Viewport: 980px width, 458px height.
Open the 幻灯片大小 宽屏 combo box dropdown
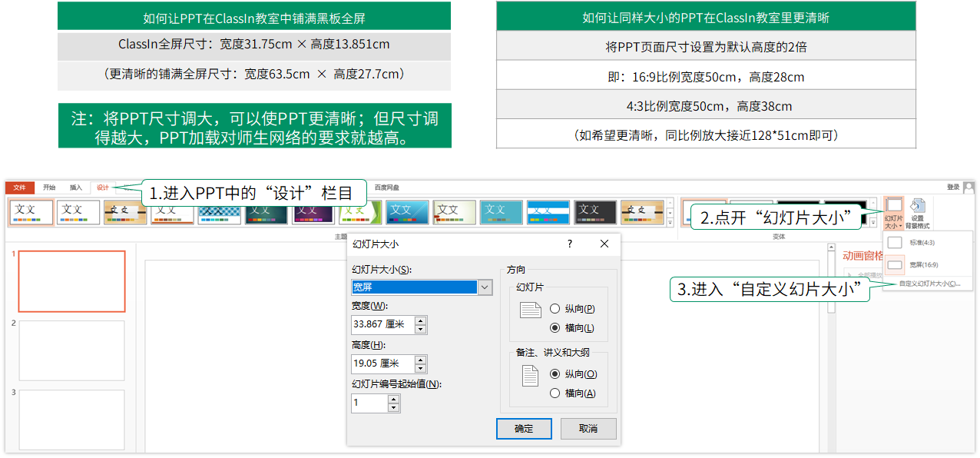485,287
